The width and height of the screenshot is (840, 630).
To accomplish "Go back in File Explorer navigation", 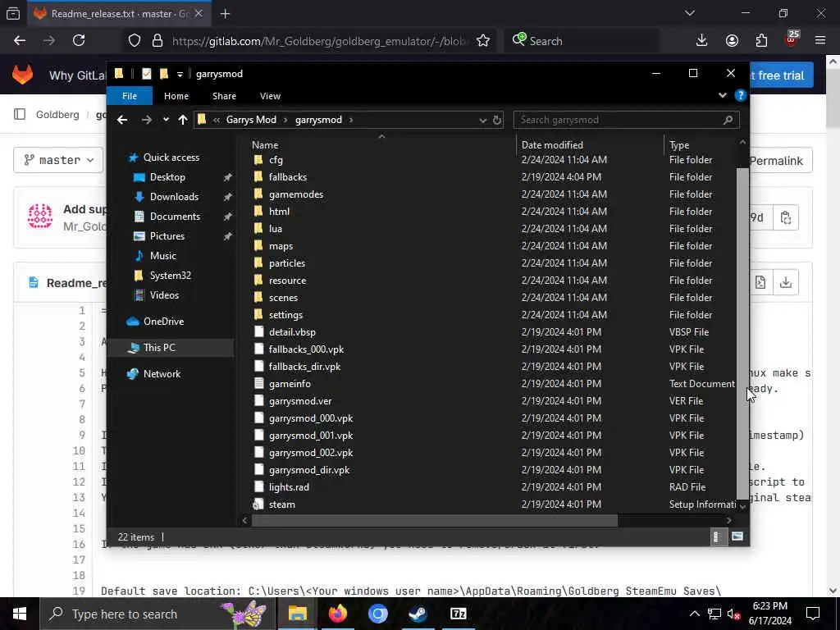I will coord(122,120).
